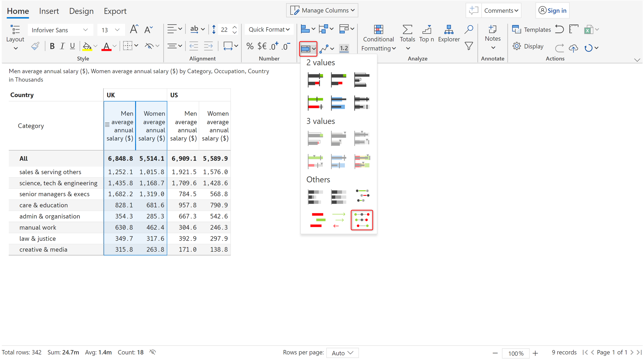The width and height of the screenshot is (644, 361).
Task: Toggle italic text formatting
Action: point(62,46)
